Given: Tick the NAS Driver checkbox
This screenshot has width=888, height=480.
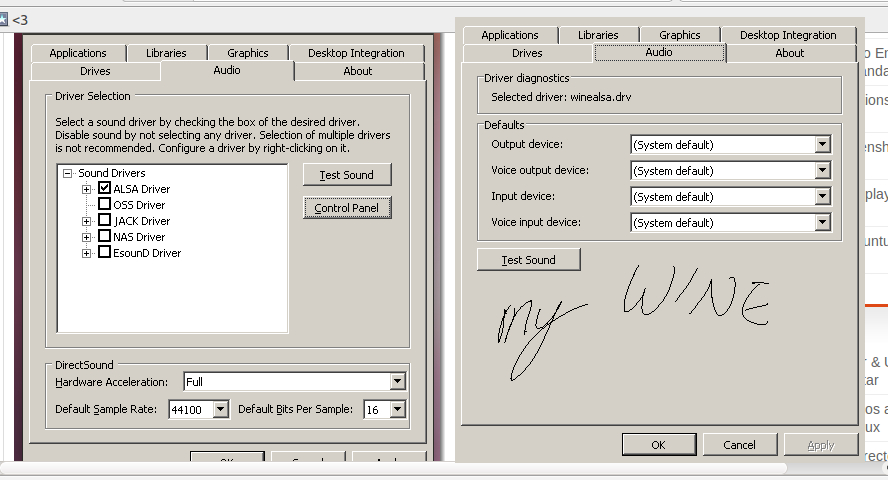Looking at the screenshot, I should pos(104,236).
